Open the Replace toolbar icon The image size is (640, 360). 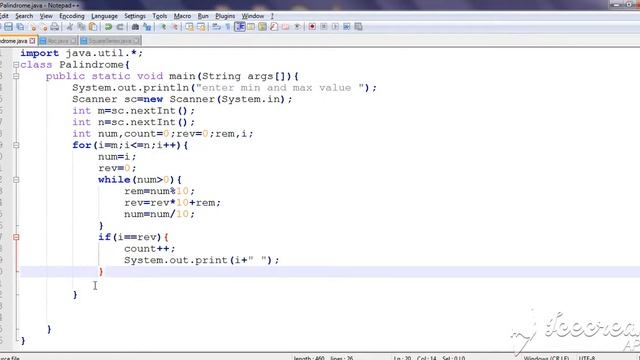coord(147,27)
